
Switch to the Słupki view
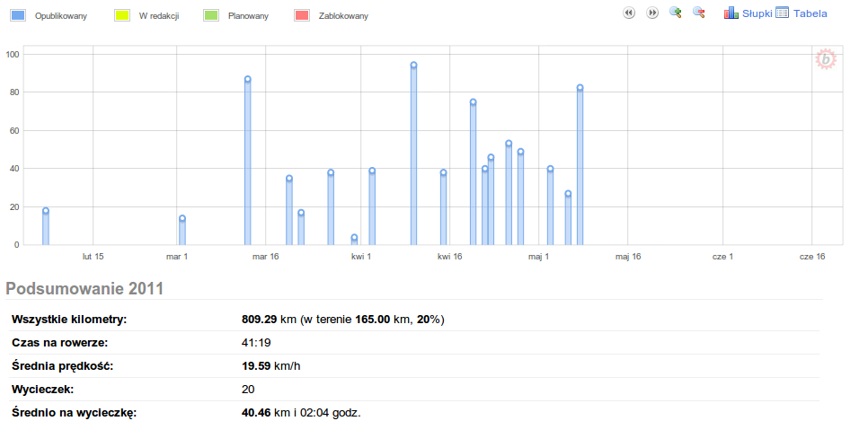click(757, 13)
